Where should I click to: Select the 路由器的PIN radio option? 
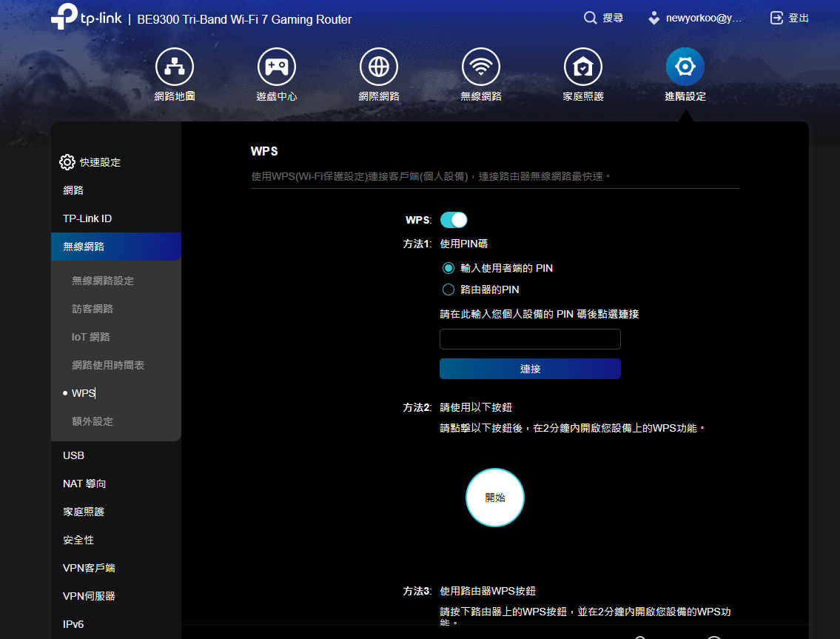coord(448,290)
